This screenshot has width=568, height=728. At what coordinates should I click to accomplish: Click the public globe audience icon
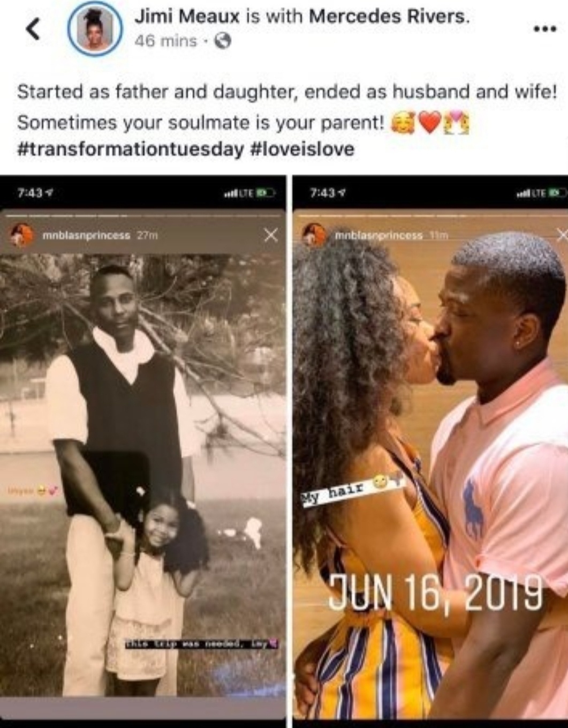(222, 41)
